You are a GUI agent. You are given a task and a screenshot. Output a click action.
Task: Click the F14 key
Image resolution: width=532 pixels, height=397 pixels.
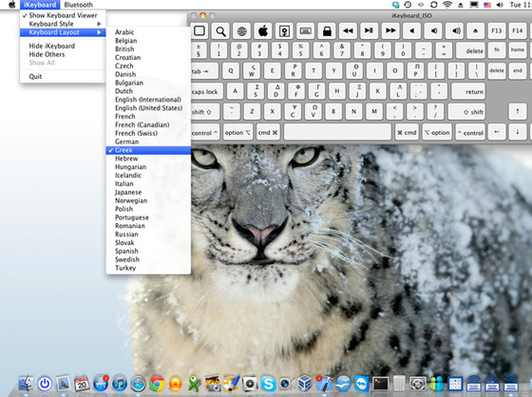pos(518,31)
